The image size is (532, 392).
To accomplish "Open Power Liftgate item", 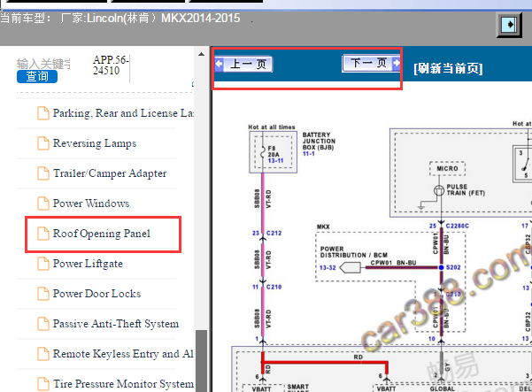I will 88,264.
